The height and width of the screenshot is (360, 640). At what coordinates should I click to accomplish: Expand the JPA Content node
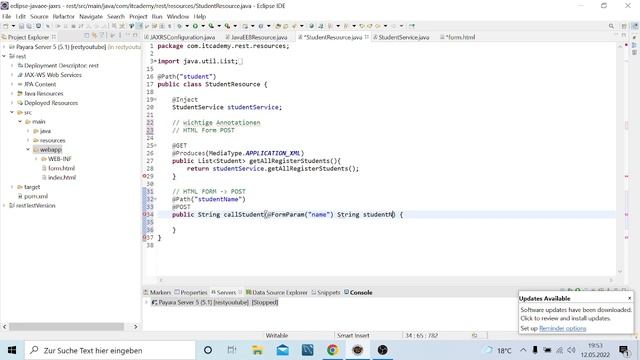click(x=12, y=84)
